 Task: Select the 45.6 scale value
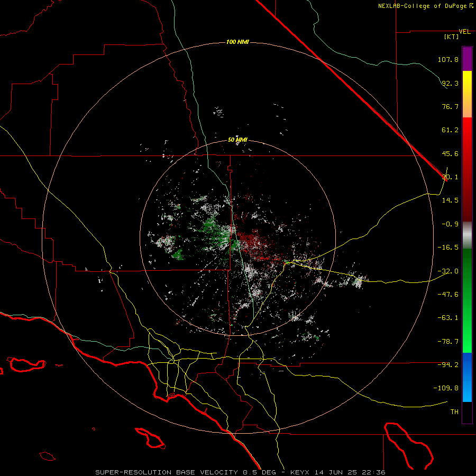[450, 153]
